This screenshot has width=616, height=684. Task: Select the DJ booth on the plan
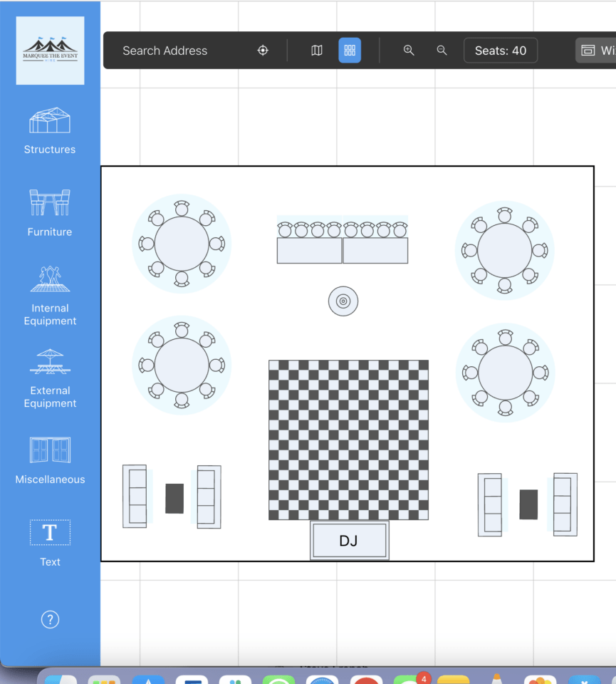(x=349, y=541)
